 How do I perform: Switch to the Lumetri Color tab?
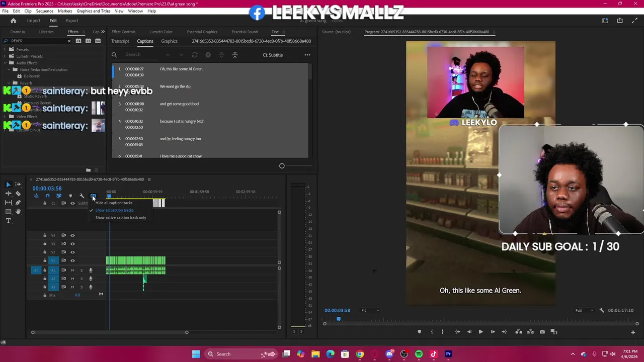coord(161,32)
